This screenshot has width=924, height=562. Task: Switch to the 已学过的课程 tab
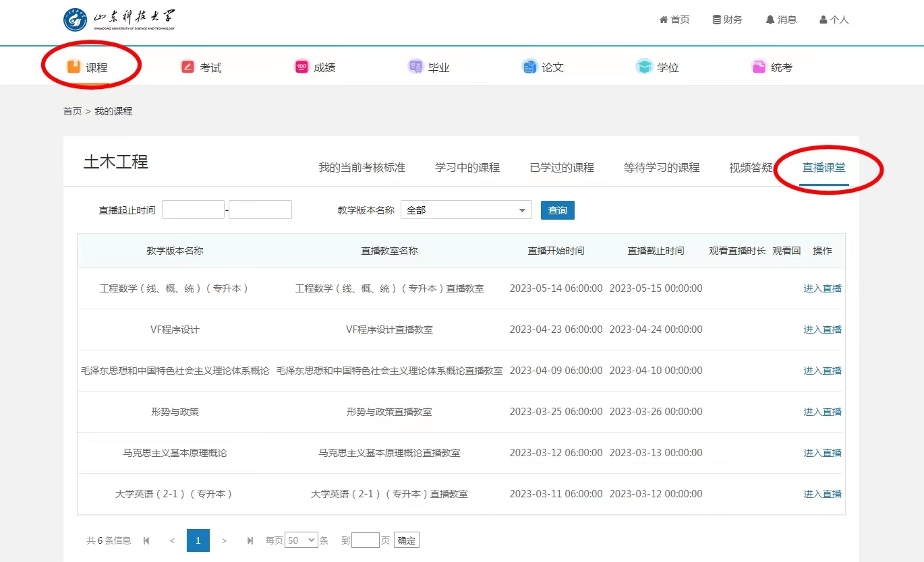[562, 168]
